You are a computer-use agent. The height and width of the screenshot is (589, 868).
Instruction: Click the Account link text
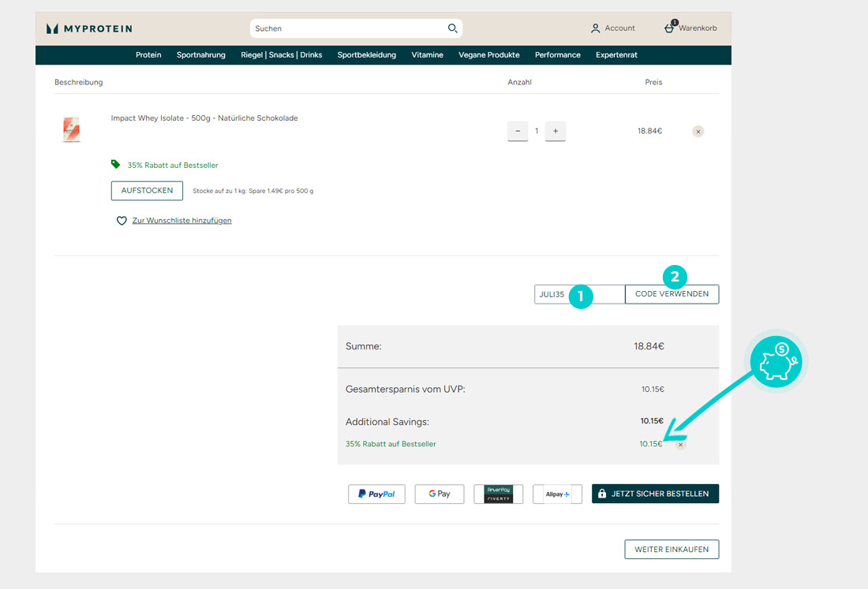pos(620,28)
